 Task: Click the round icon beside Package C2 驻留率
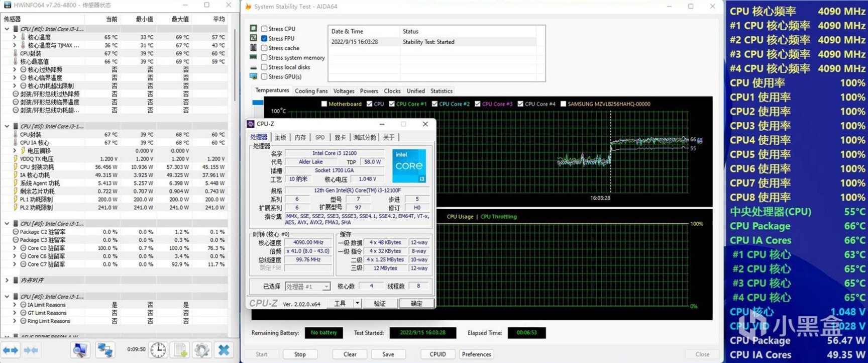[16, 232]
